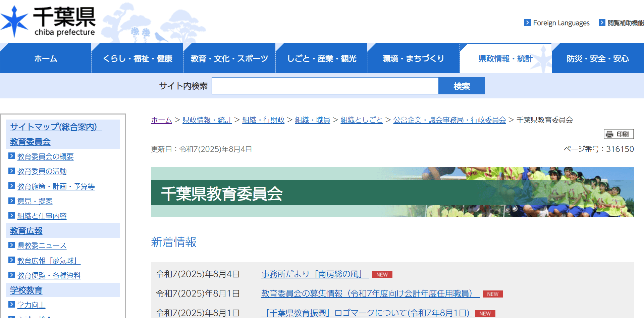Open the くらし・福祉・健康 menu

click(138, 58)
